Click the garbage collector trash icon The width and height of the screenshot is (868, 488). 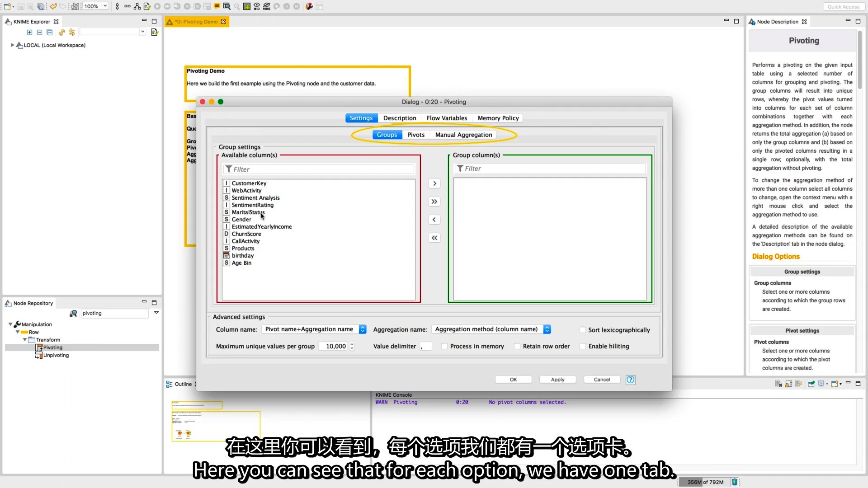point(735,482)
